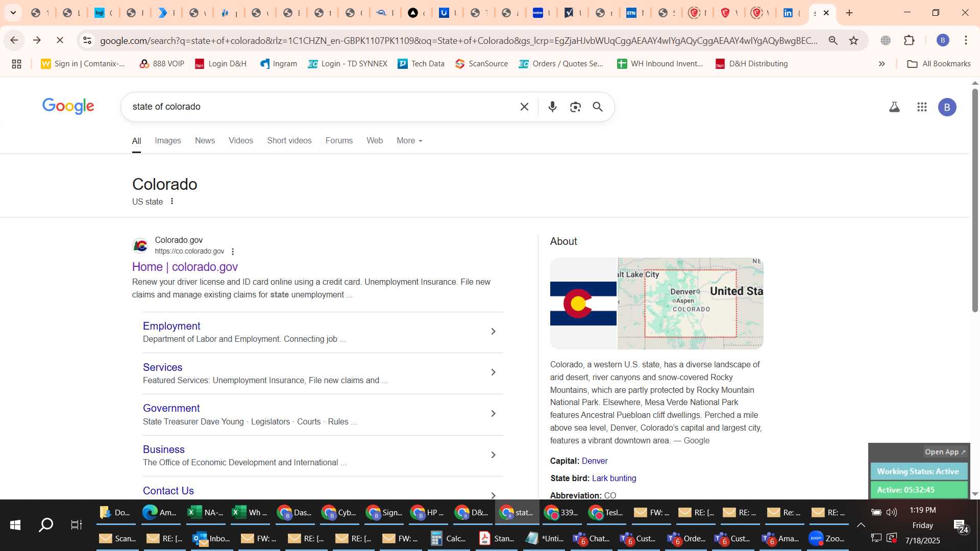Image resolution: width=980 pixels, height=551 pixels.
Task: Go forward in browser history
Action: (x=37, y=40)
